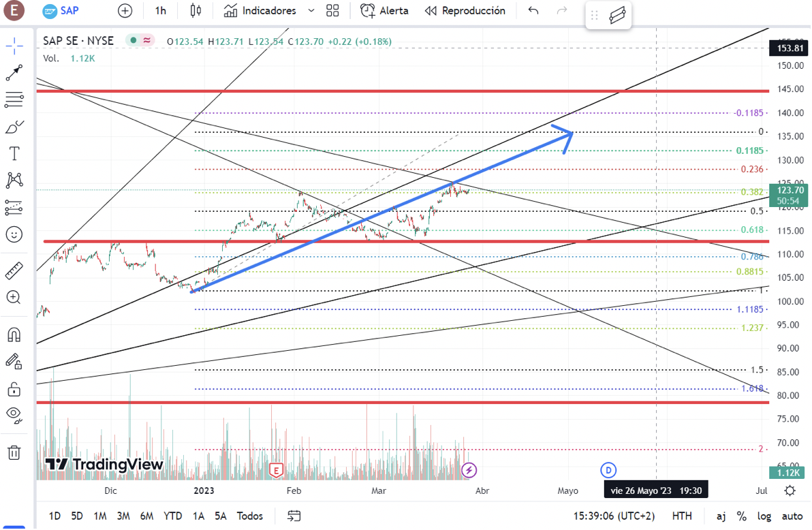This screenshot has height=530, width=812.
Task: Toggle stay in drawing mode
Action: (x=14, y=361)
